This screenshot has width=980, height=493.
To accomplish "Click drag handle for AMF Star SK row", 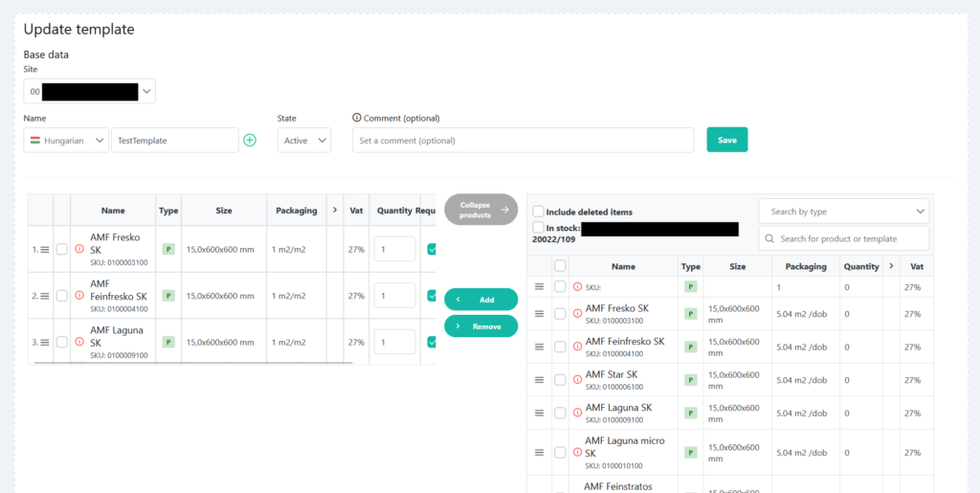I will [540, 379].
